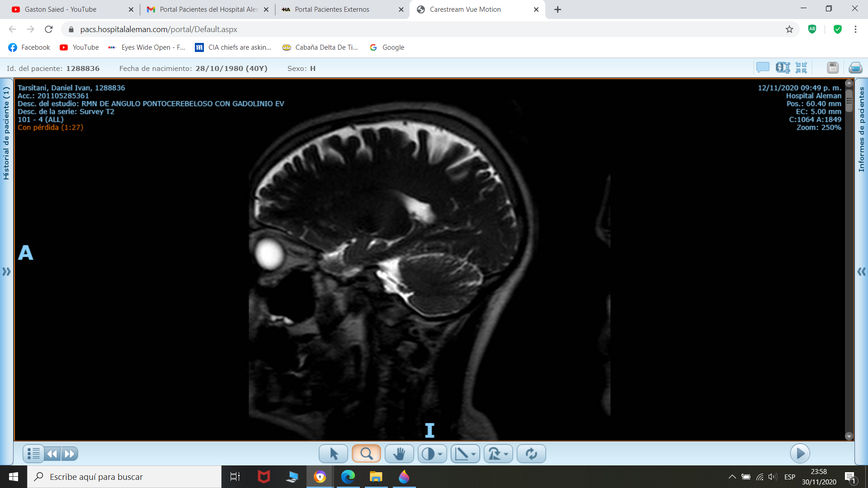
Task: Open the green shield extension icon
Action: (x=838, y=29)
